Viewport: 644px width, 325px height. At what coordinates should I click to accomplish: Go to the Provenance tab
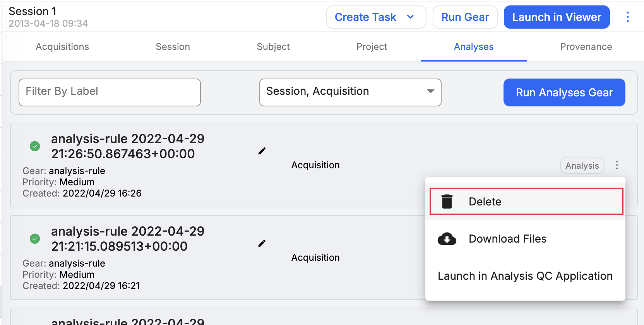[x=586, y=47]
